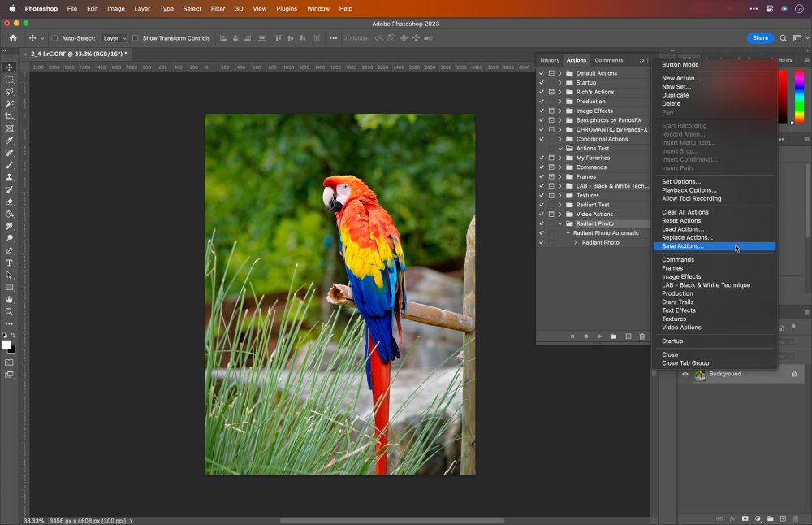Select the Eyedropper tool
Viewport: 812px width, 525px height.
pos(10,141)
